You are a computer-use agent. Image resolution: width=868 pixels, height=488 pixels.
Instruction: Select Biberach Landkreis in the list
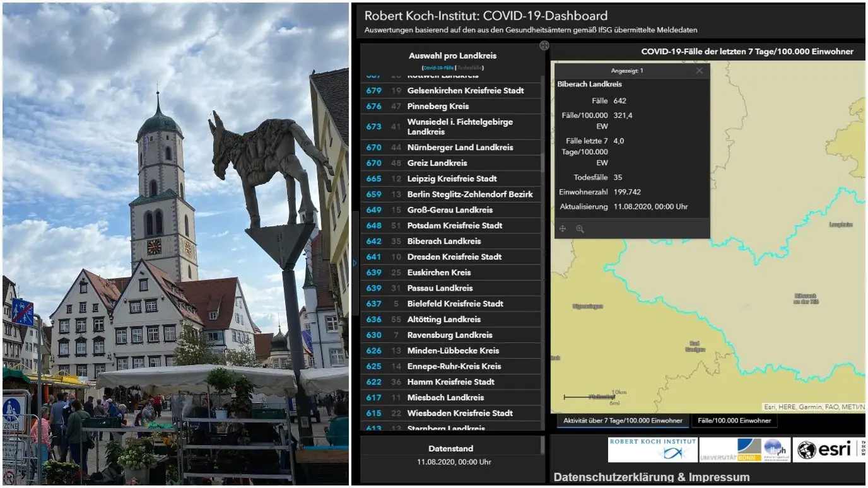pos(450,241)
